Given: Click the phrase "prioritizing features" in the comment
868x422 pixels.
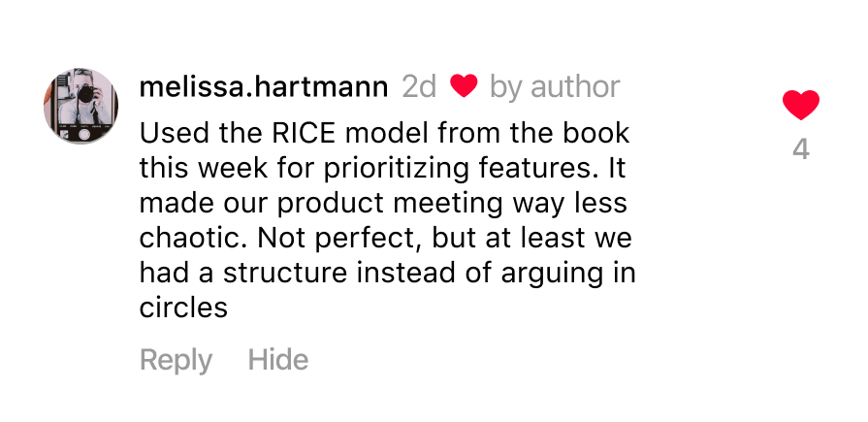Looking at the screenshot, I should tap(427, 167).
